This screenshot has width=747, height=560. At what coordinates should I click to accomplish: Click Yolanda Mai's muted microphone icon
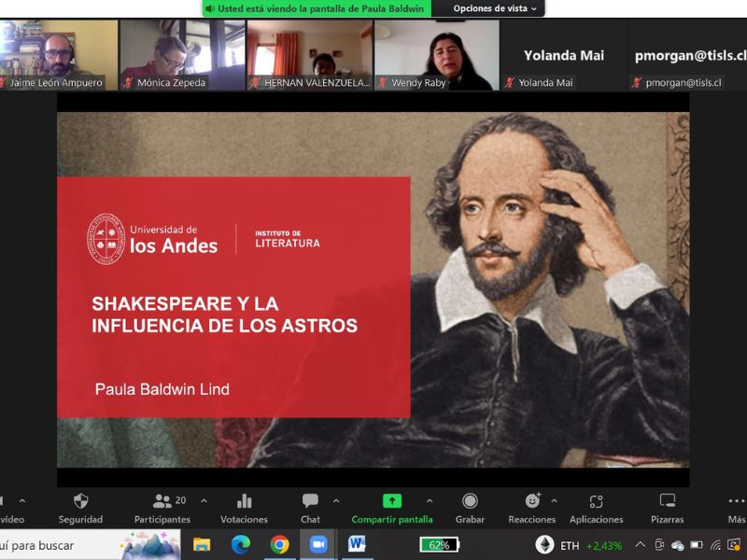tap(509, 83)
